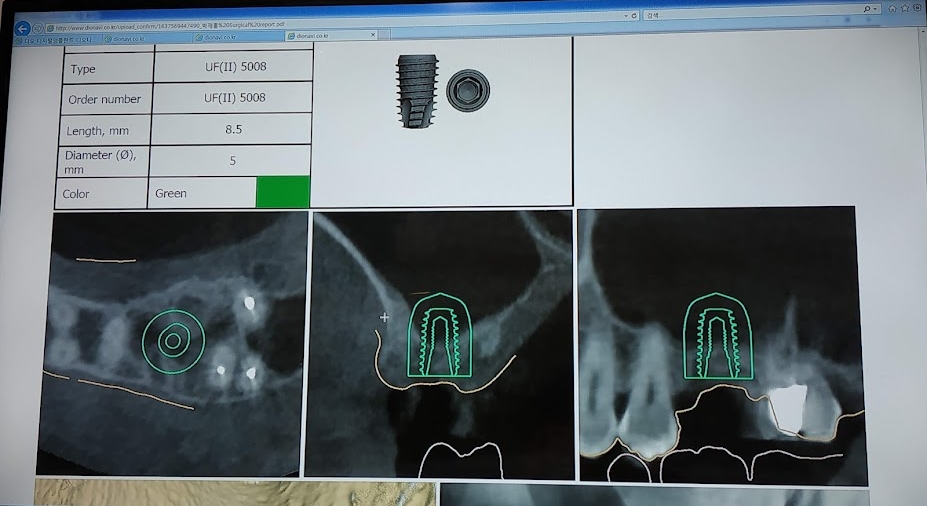The height and width of the screenshot is (506, 927).
Task: Open Favorites with the star icon
Action: [905, 8]
